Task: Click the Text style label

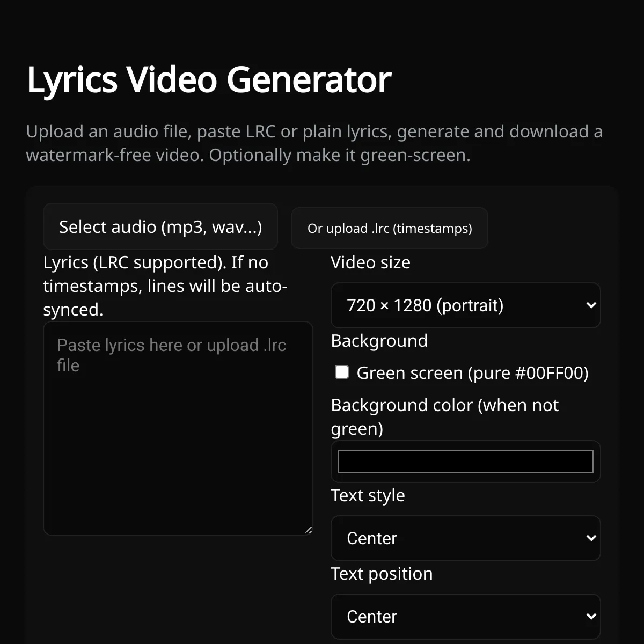Action: 368,495
